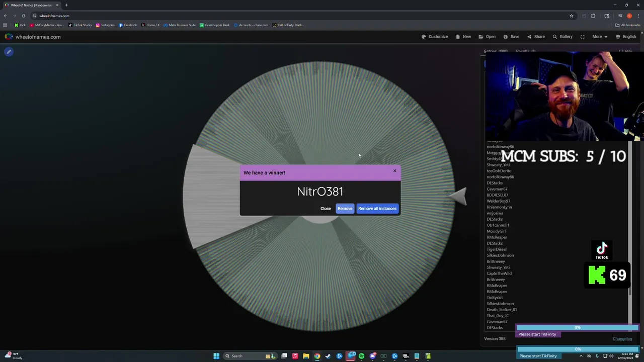Share this wheel
Viewport: 644px width, 362px height.
(x=536, y=37)
